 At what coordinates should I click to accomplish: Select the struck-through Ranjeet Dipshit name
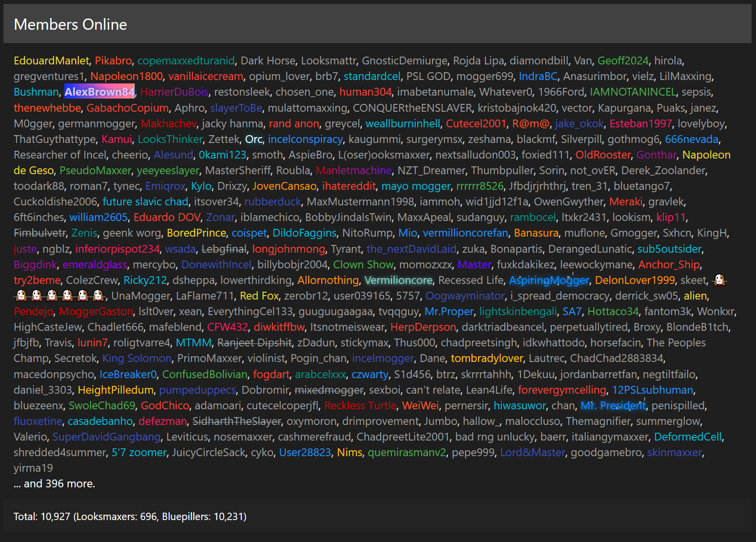pyautogui.click(x=254, y=342)
